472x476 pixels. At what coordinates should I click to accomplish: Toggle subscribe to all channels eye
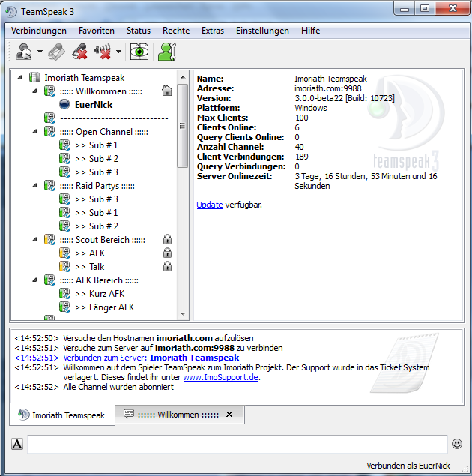tap(139, 52)
